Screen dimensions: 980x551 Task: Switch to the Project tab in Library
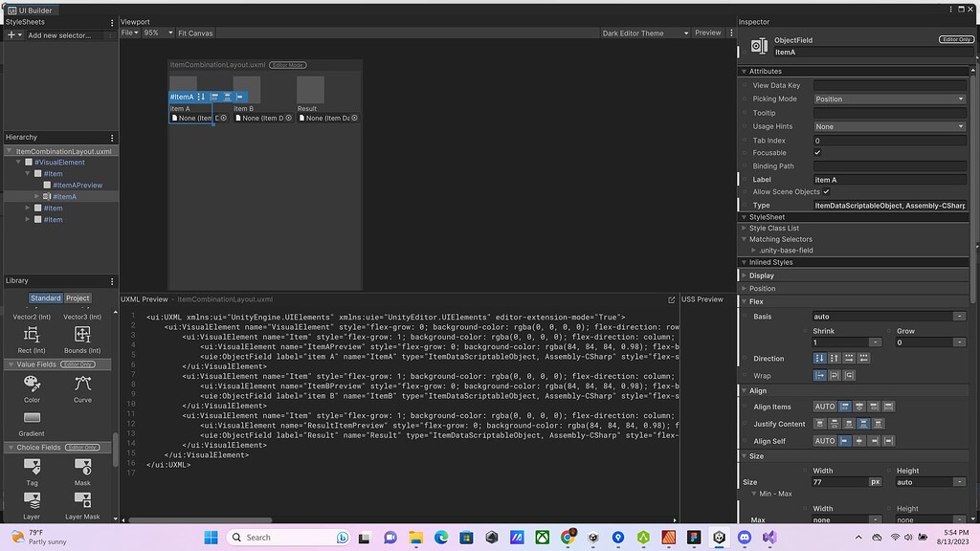coord(78,298)
